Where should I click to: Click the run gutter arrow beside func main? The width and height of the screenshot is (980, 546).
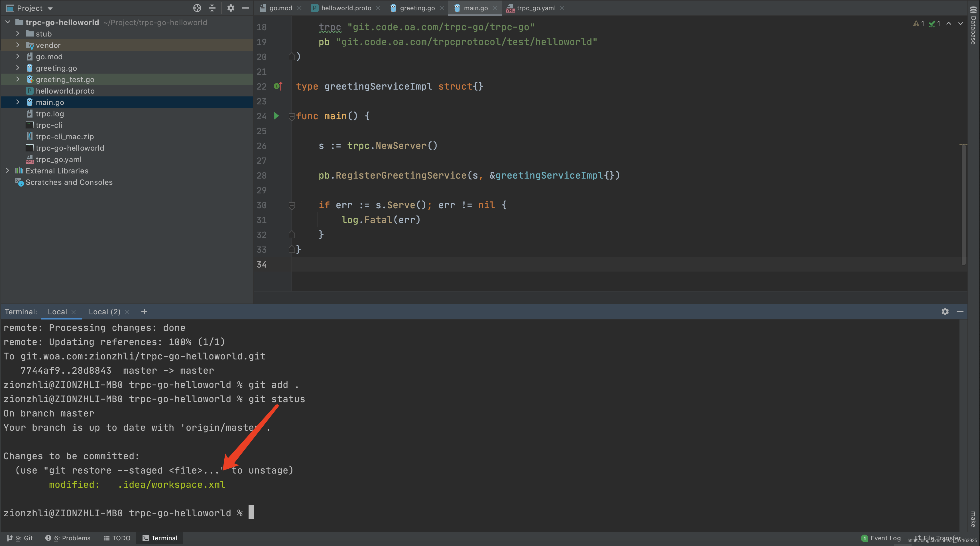click(x=276, y=116)
